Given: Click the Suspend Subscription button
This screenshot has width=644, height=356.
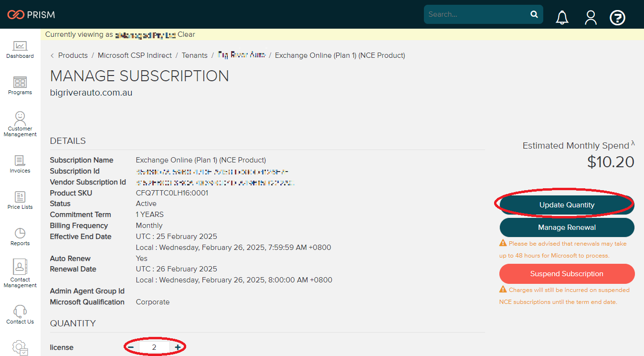Looking at the screenshot, I should pyautogui.click(x=567, y=274).
